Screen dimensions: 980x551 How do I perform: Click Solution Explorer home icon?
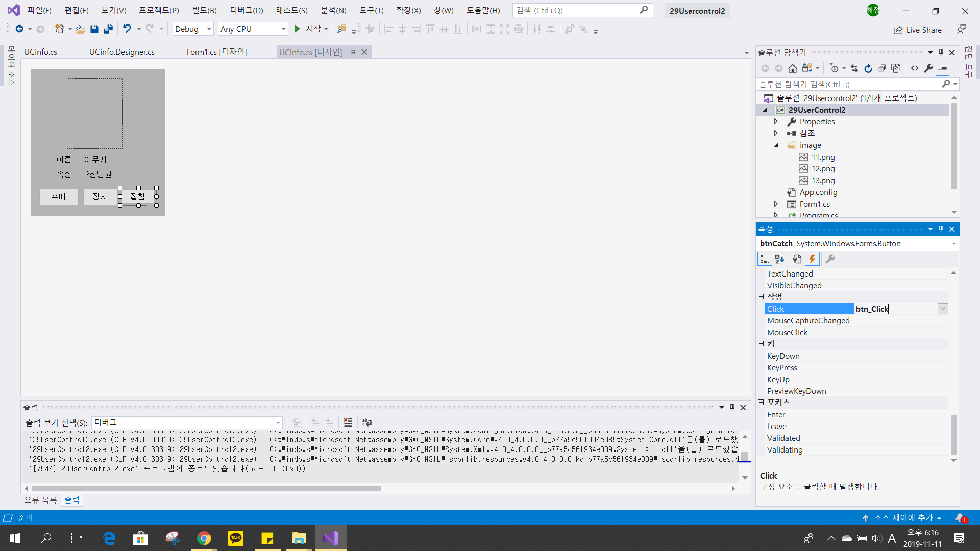792,68
